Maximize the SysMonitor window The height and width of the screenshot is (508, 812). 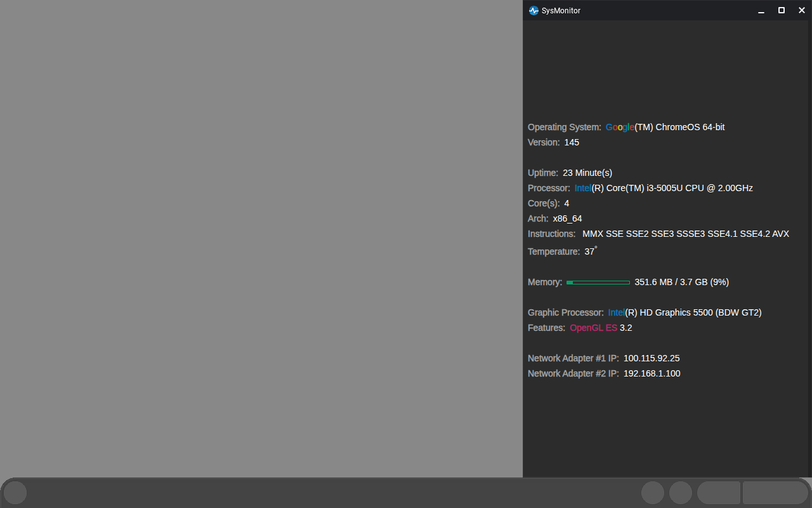pos(782,10)
